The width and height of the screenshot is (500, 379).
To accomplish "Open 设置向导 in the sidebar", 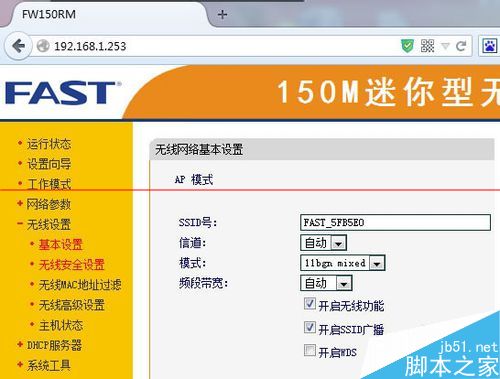I will [49, 164].
